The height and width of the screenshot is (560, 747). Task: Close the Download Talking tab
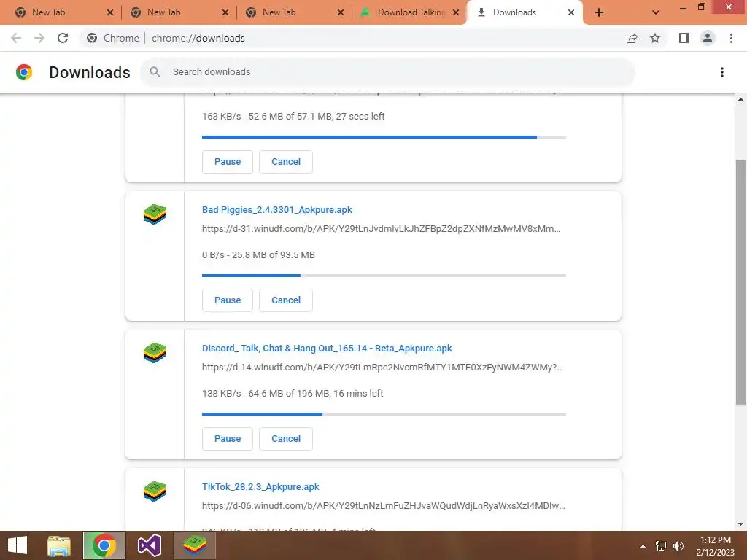tap(456, 12)
